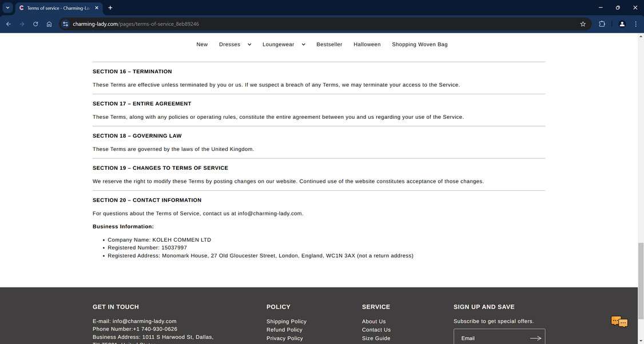Click Section 19 – Changes to Terms heading
This screenshot has height=344, width=644.
[160, 168]
